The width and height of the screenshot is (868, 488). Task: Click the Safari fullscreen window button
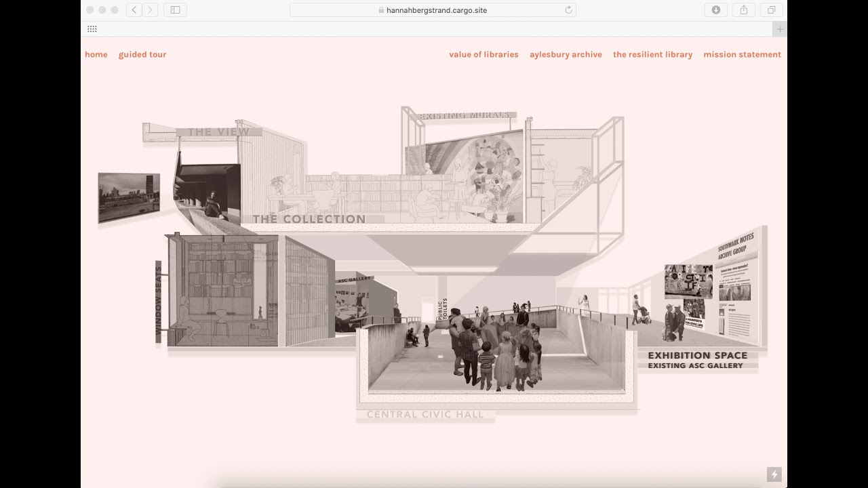[115, 9]
